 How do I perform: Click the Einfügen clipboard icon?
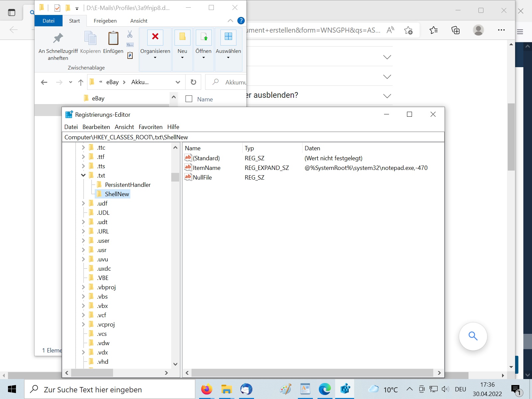(113, 39)
